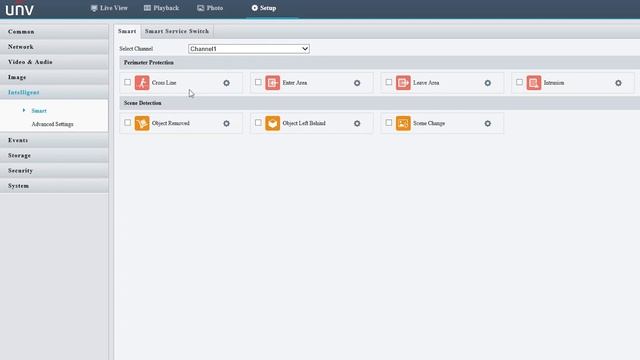Enable the Object Left Behind checkbox
The width and height of the screenshot is (640, 360).
tap(258, 122)
